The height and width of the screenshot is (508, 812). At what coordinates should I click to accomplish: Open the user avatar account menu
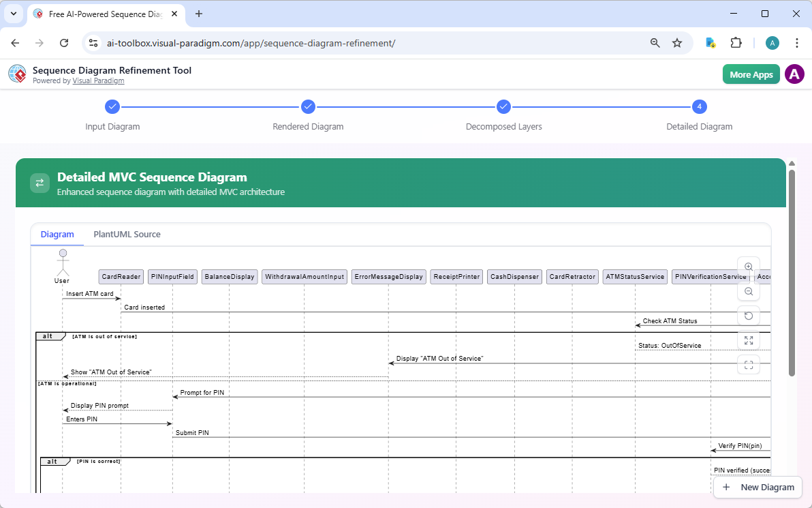pyautogui.click(x=794, y=74)
